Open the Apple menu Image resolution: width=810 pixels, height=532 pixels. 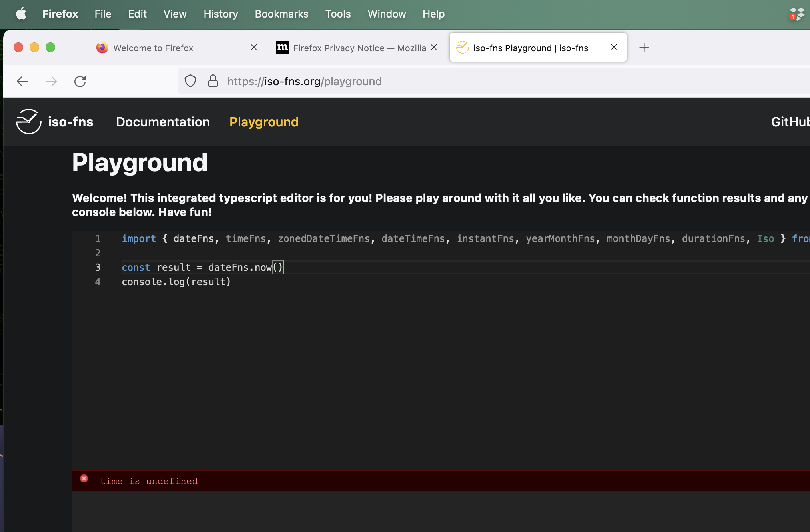(21, 14)
